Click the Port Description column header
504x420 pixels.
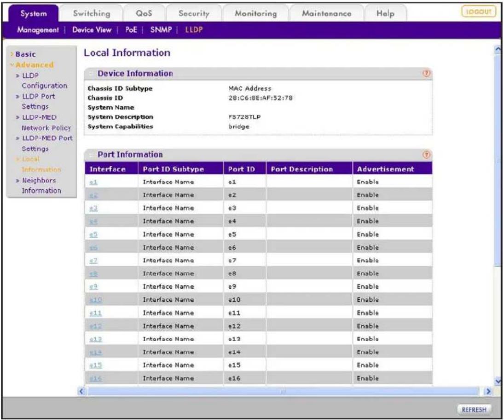point(309,169)
